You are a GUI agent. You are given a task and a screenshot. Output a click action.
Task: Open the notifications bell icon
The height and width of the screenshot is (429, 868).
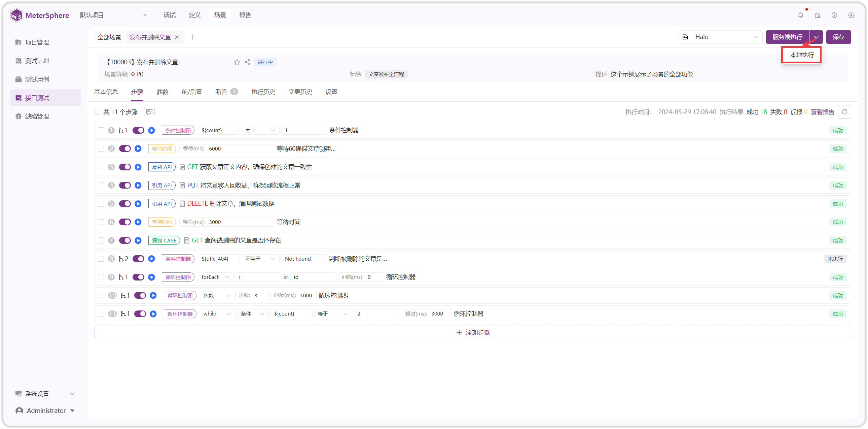tap(801, 15)
